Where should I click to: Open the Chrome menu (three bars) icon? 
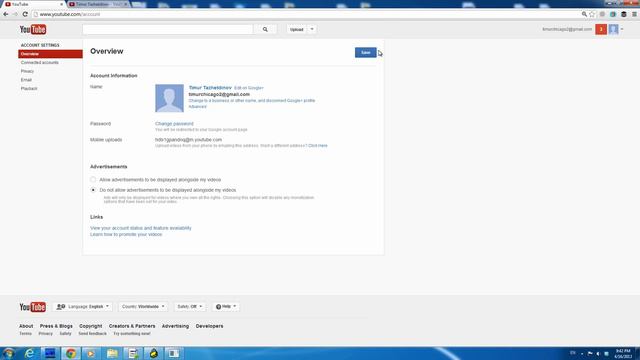tap(634, 14)
